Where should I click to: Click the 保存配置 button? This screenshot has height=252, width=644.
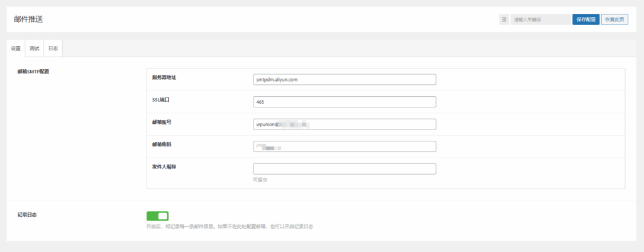coord(586,19)
